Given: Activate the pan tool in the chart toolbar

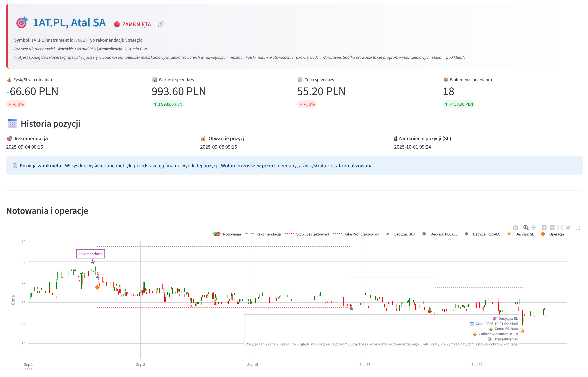Looking at the screenshot, I should (x=534, y=227).
